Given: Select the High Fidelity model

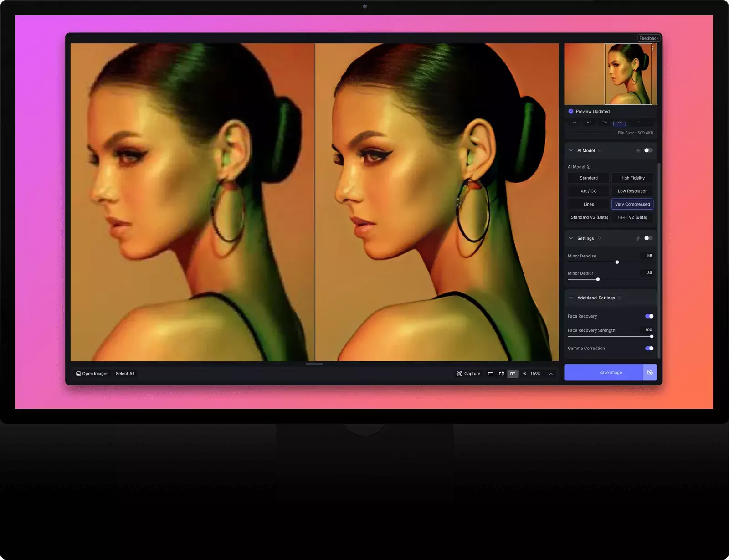Looking at the screenshot, I should click(x=632, y=178).
